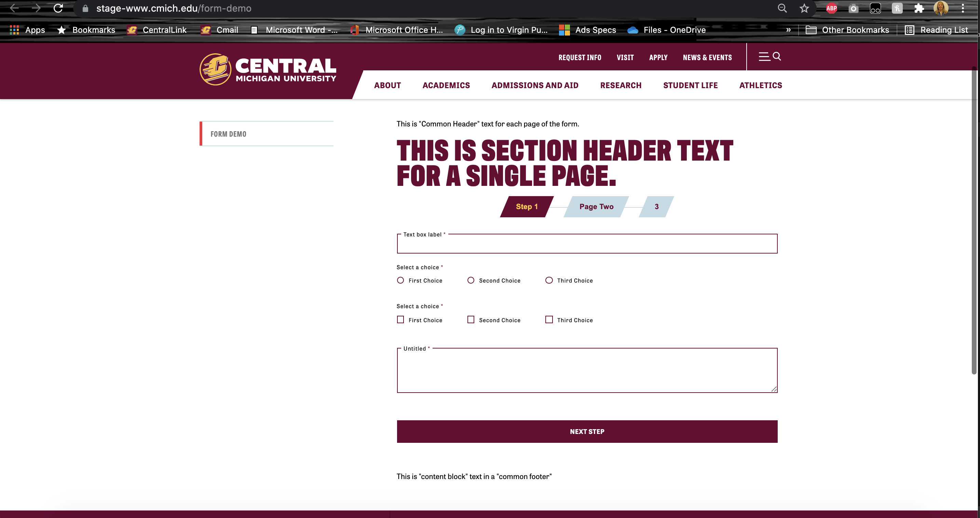Expand the hidden bookmarks overflow chevron
The image size is (980, 518).
[x=788, y=30]
